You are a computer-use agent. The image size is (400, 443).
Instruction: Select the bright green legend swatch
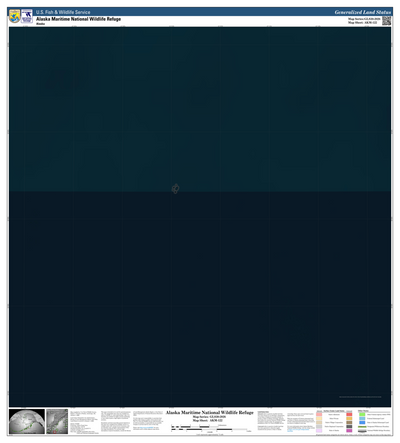(362, 414)
